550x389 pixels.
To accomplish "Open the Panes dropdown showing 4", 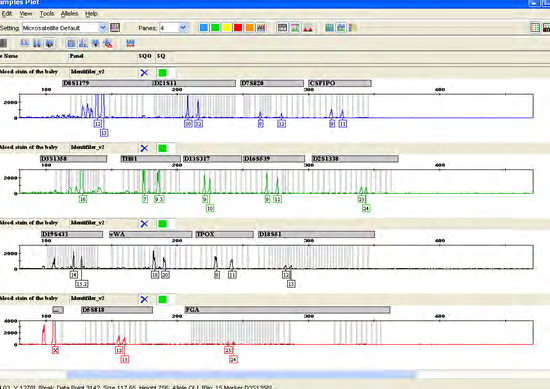I will [x=174, y=28].
